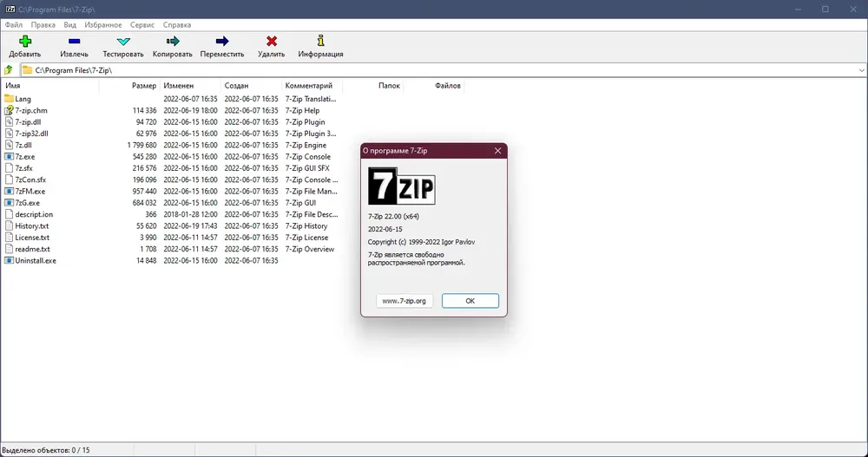This screenshot has width=868, height=457.
Task: Click the 7-Zip icon in the title bar
Action: 10,10
